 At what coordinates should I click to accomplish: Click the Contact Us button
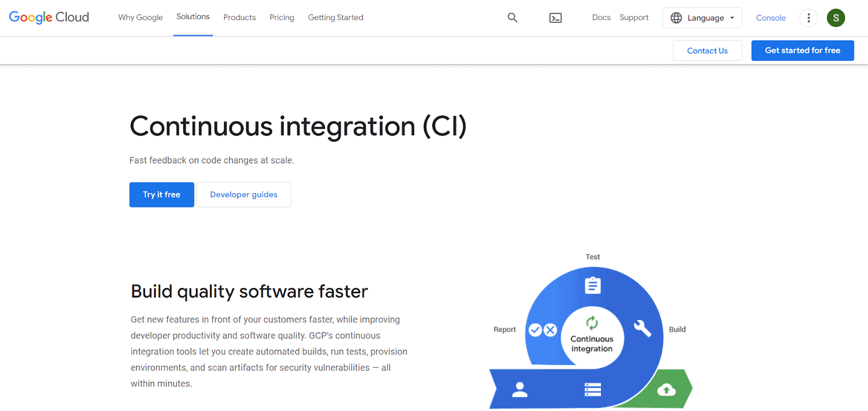tap(707, 50)
